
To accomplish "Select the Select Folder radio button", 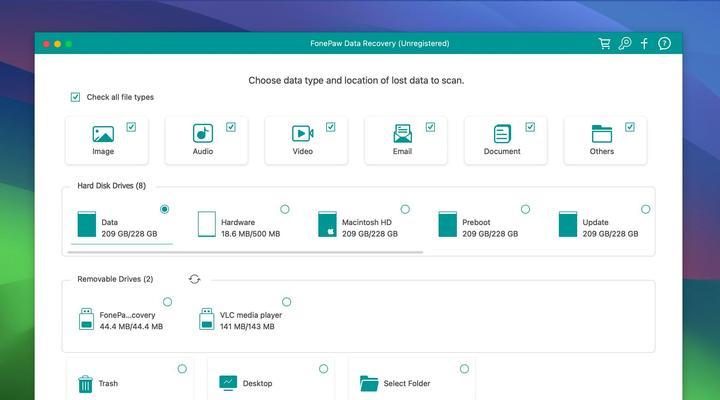I will tap(464, 369).
